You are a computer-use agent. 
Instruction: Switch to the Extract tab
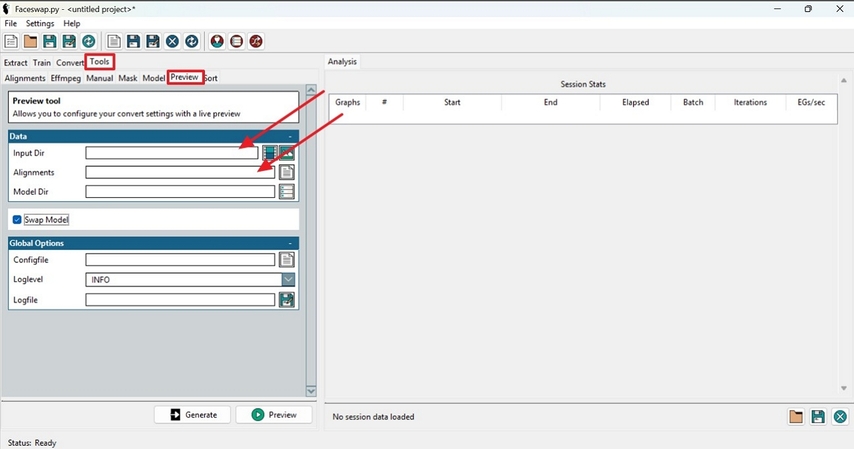(x=15, y=63)
